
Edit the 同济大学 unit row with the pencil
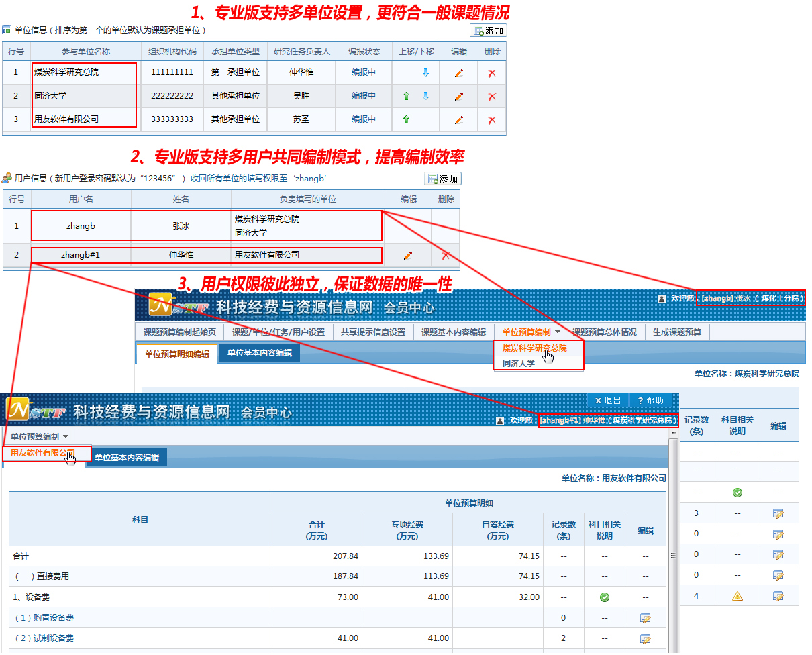[459, 97]
